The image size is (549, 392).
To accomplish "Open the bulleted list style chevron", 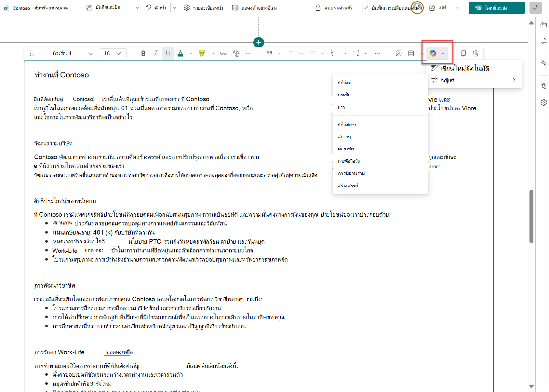I will point(323,53).
